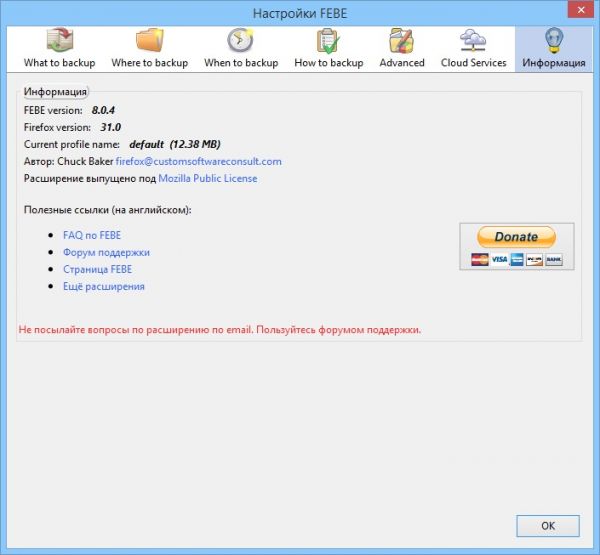Switch to Cloud Services tab label

pos(474,63)
